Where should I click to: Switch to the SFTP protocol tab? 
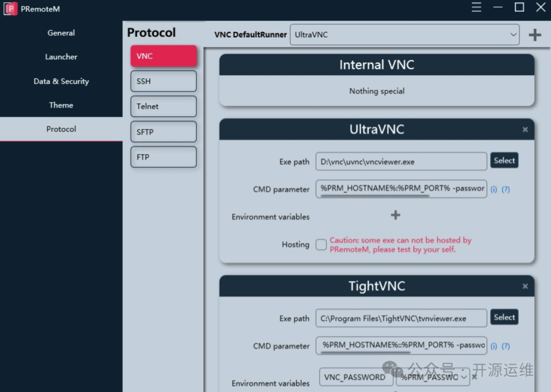pos(163,132)
